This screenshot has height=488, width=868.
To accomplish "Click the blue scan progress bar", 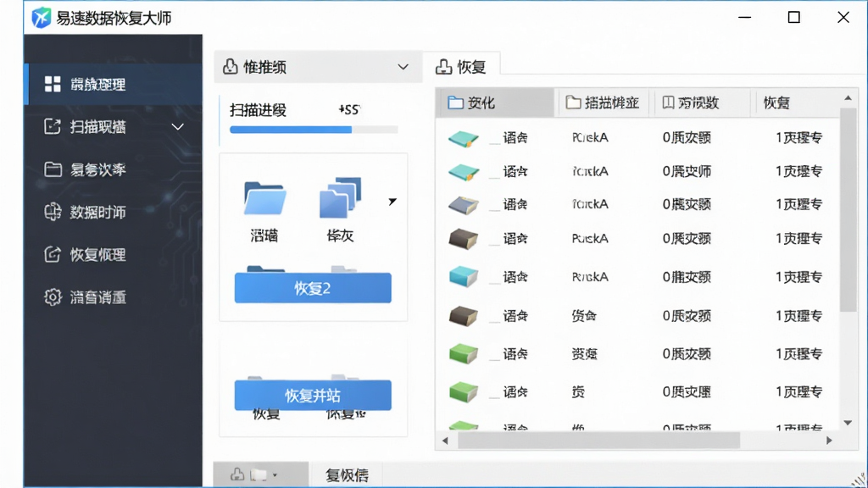I will click(x=314, y=130).
